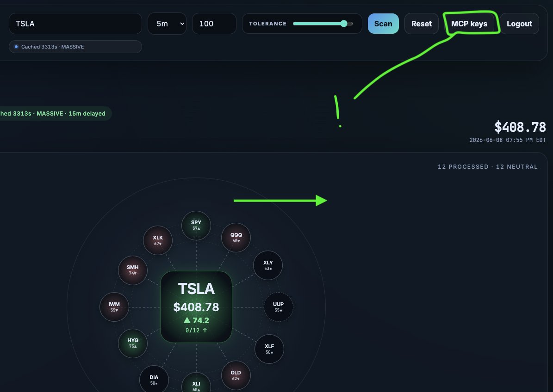Adjust the Tolerance slider
Screen dimensions: 553x392
pos(323,24)
